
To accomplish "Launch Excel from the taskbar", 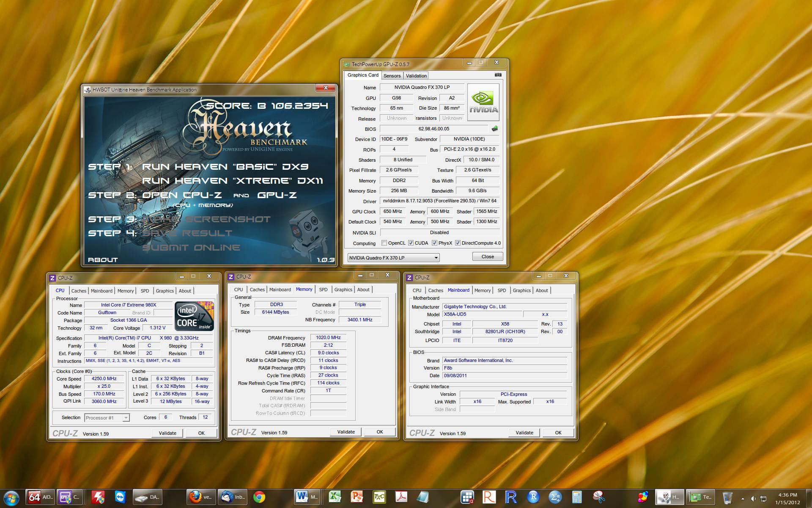I will click(335, 497).
